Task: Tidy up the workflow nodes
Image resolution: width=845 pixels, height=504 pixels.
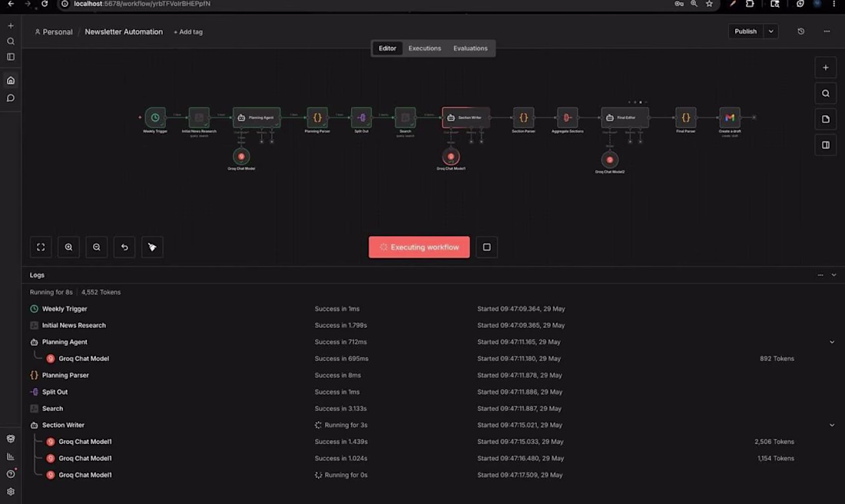Action: 153,247
